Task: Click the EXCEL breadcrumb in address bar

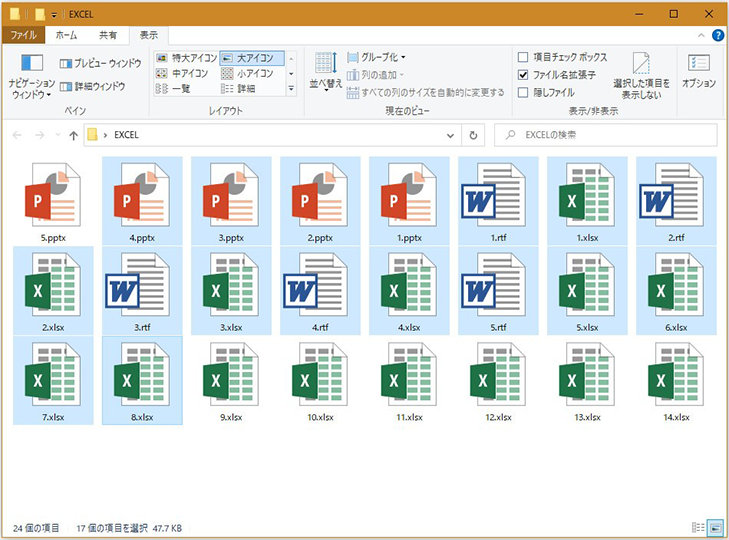Action: pyautogui.click(x=126, y=135)
